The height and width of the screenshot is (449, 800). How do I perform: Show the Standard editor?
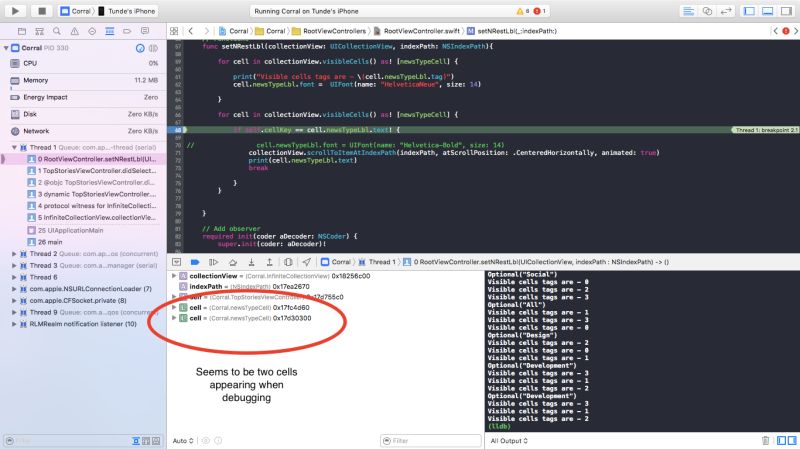[688, 11]
